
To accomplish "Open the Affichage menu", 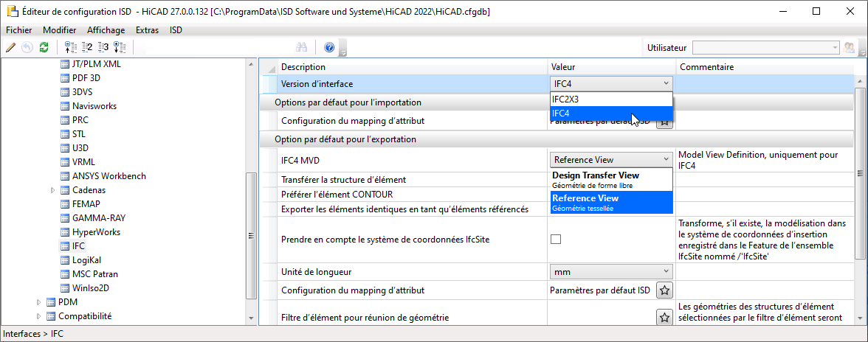I will 106,30.
